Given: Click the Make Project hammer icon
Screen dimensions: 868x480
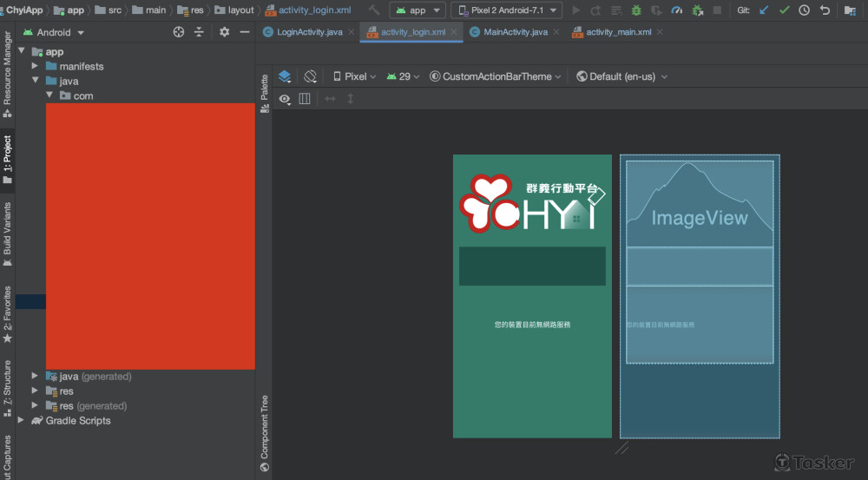Looking at the screenshot, I should [x=374, y=10].
